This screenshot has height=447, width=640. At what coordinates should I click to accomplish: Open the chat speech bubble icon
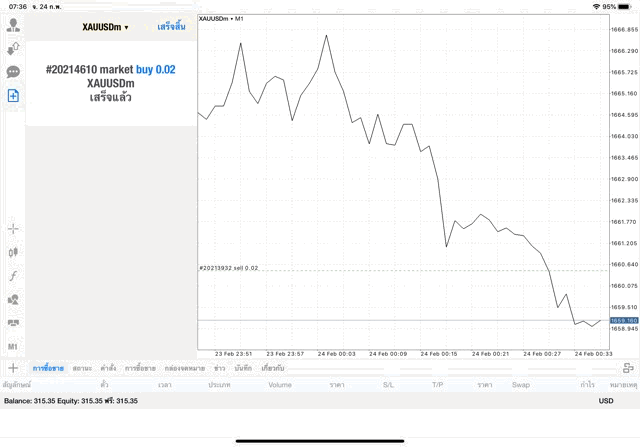pos(13,72)
